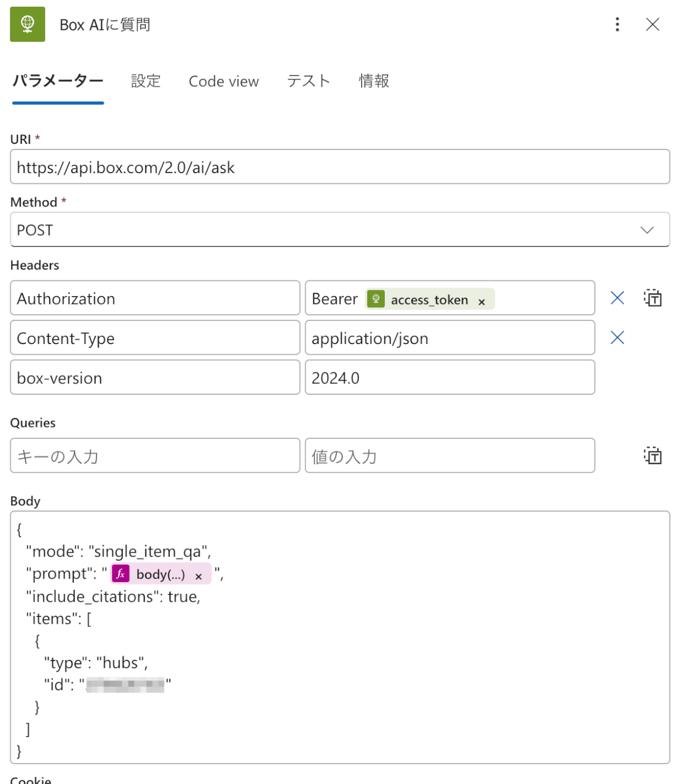Open the 設定 tab

tap(146, 81)
